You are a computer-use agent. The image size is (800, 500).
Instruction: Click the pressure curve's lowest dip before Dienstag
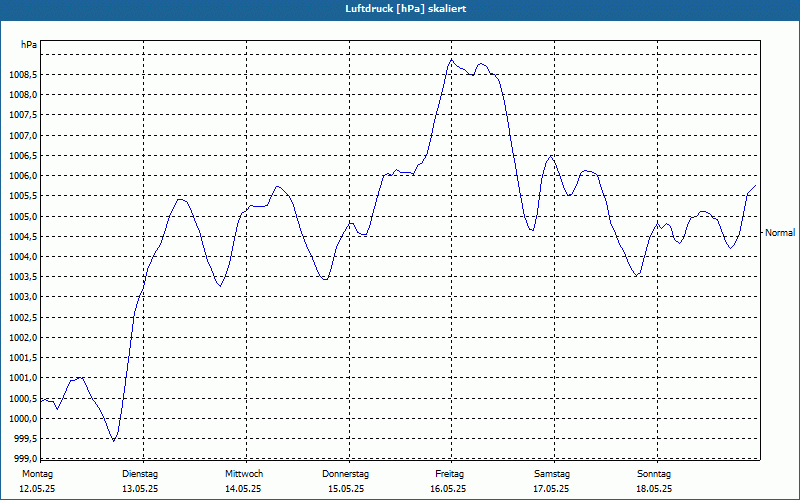[114, 440]
